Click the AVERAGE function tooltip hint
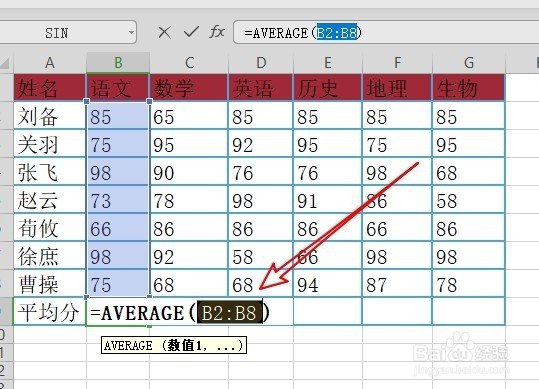The image size is (539, 389). [174, 345]
